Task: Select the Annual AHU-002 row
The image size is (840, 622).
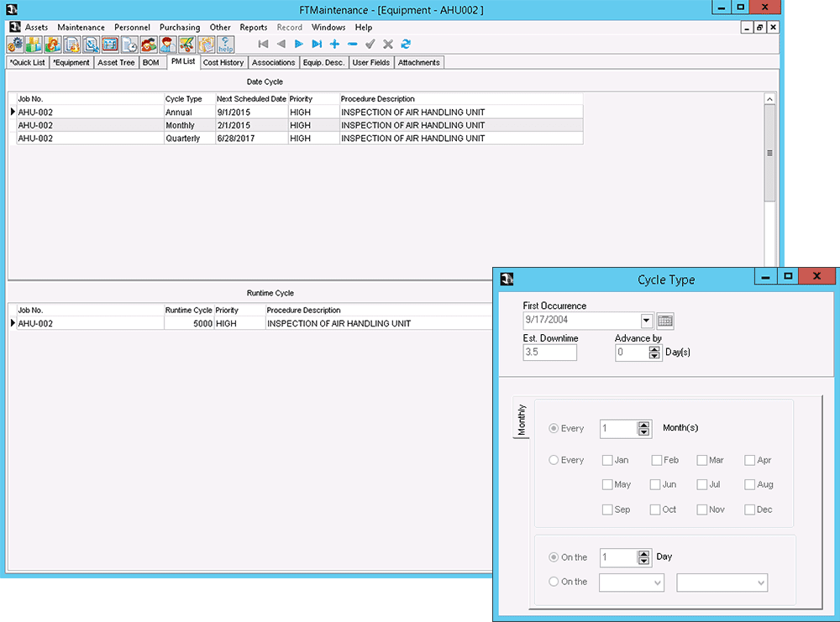Action: [x=300, y=112]
